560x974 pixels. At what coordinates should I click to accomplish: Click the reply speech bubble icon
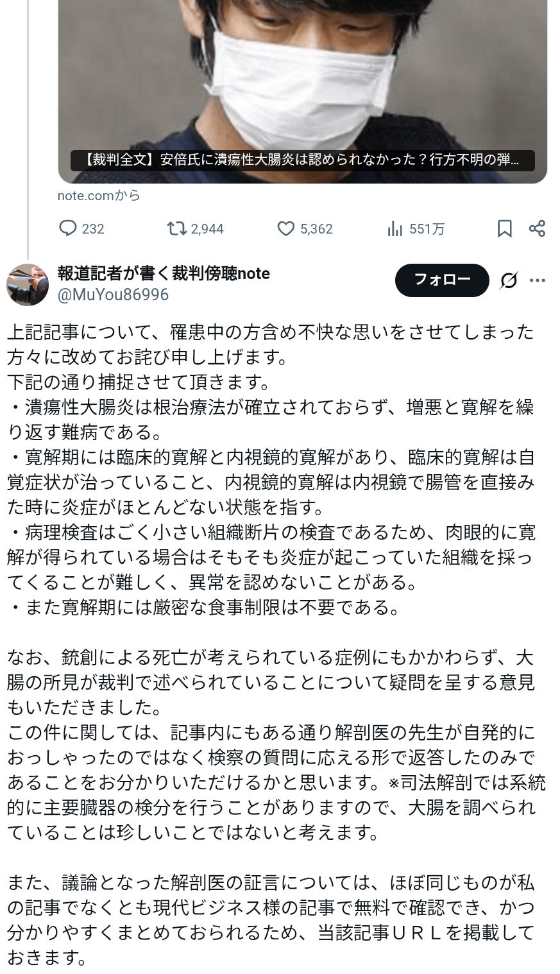coord(68,228)
